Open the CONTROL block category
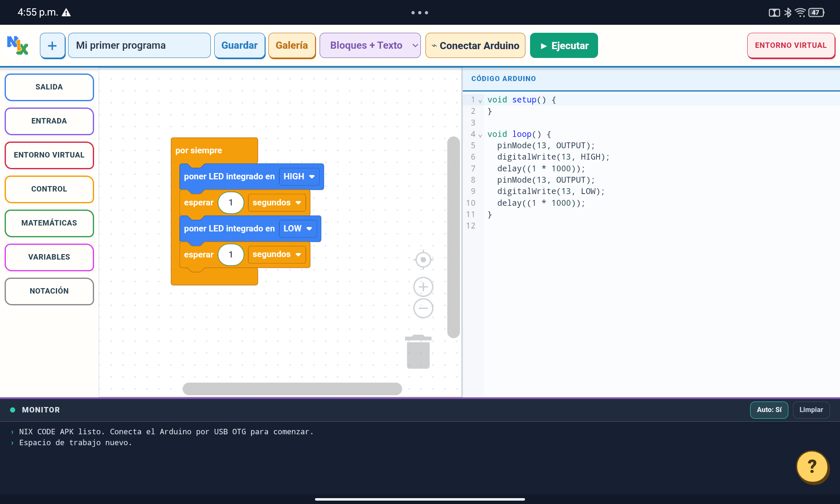Screen dimensions: 840x504 point(49,189)
